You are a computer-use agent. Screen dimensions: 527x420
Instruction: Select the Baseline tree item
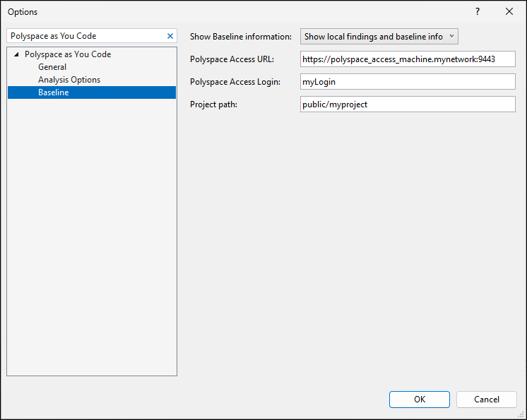tap(54, 92)
